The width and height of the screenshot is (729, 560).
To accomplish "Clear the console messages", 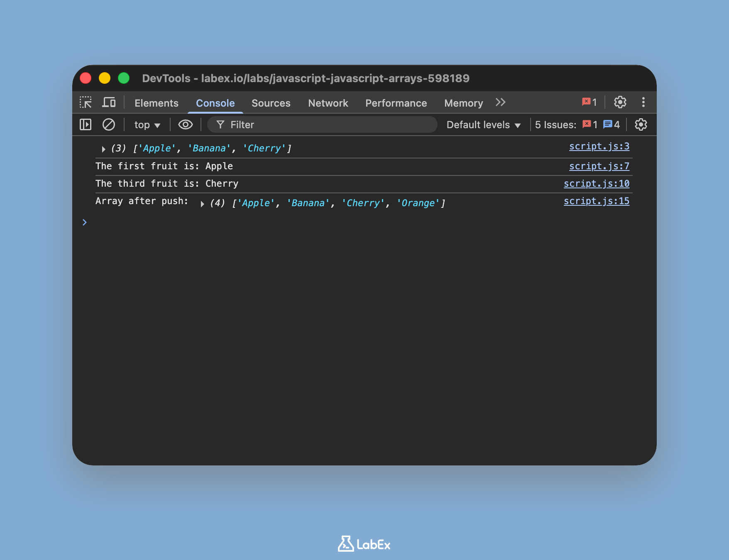I will (109, 124).
